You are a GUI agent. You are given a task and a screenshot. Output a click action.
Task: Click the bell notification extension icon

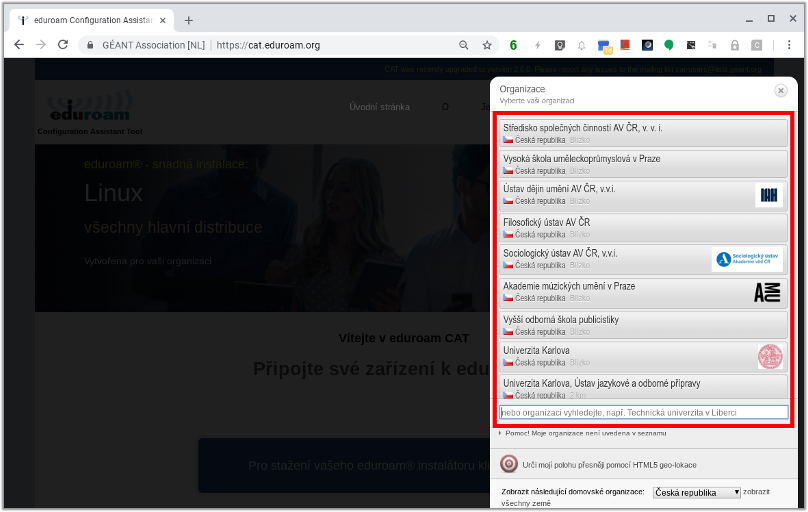tap(581, 45)
